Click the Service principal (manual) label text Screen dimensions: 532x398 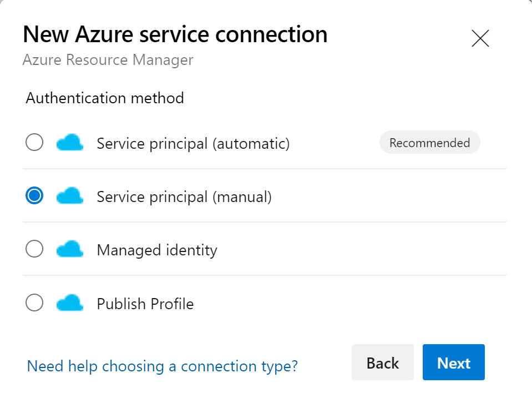coord(184,197)
